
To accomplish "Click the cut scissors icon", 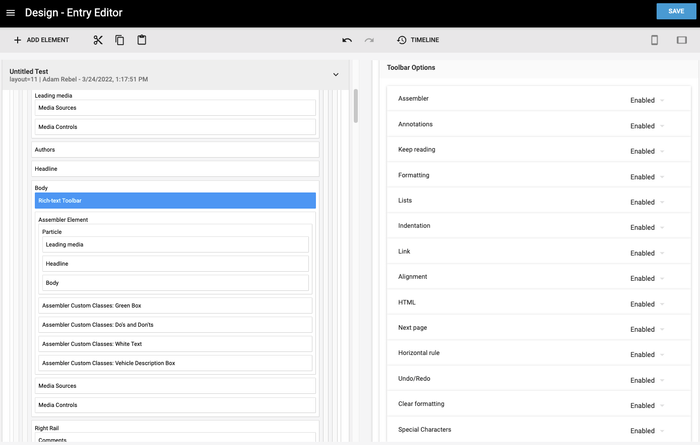I will coord(98,40).
